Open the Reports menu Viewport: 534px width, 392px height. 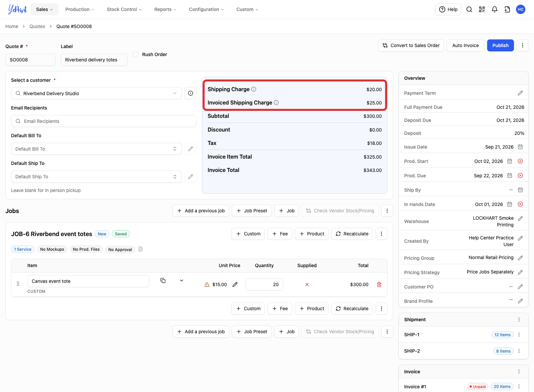(x=165, y=9)
